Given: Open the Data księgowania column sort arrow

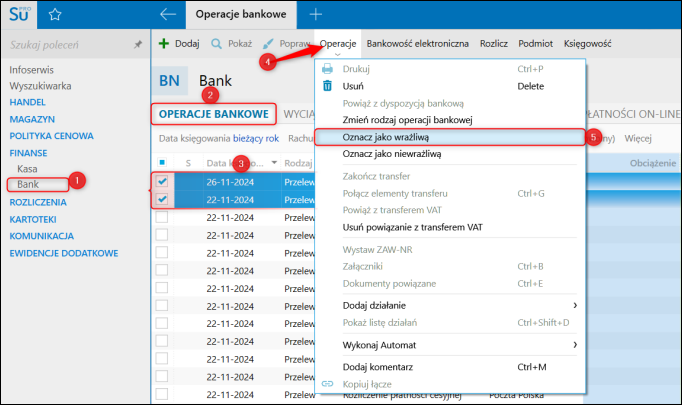Looking at the screenshot, I should coord(274,163).
